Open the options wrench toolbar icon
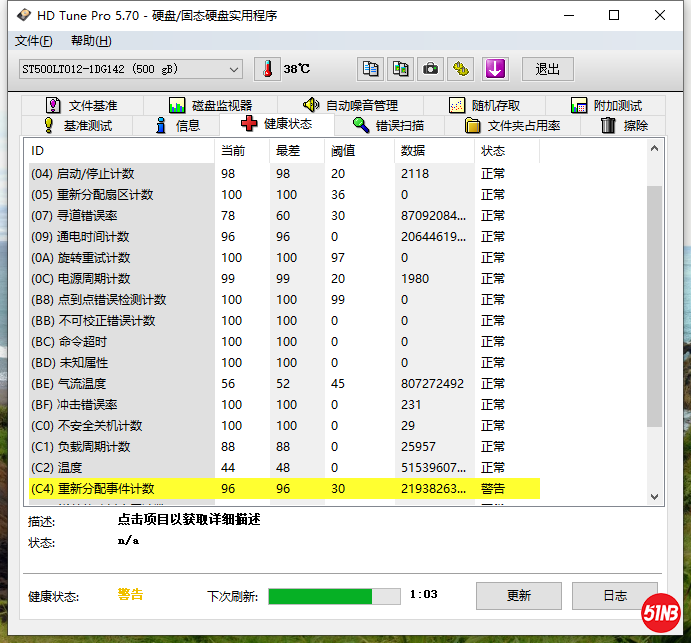Viewport: 691px width, 643px height. point(460,69)
